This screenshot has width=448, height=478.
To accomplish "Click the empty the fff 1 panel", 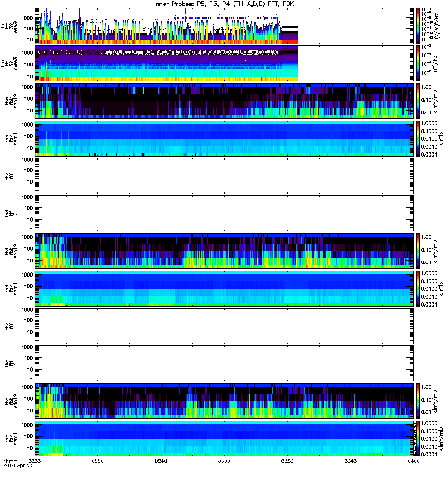I will click(x=225, y=326).
